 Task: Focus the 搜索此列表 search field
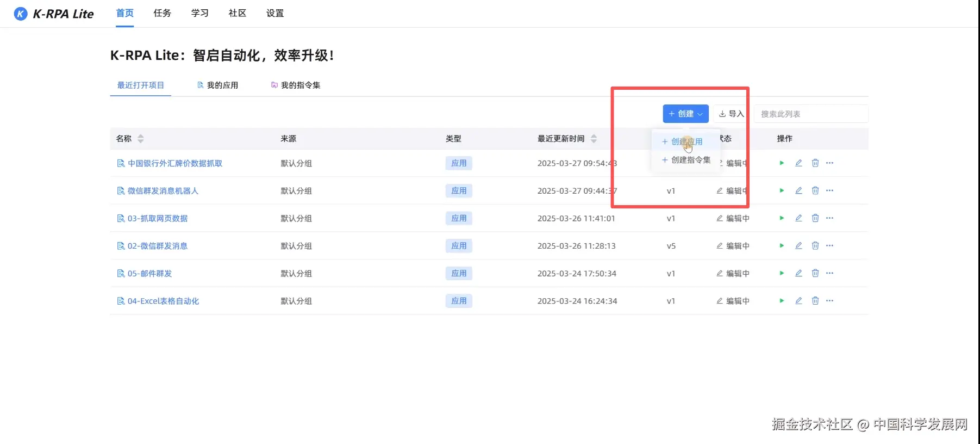point(810,114)
